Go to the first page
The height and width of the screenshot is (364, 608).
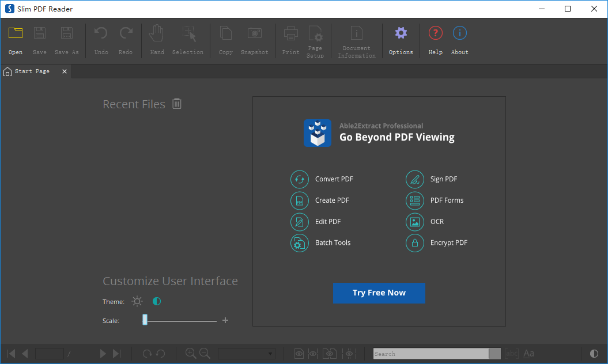[x=12, y=354]
